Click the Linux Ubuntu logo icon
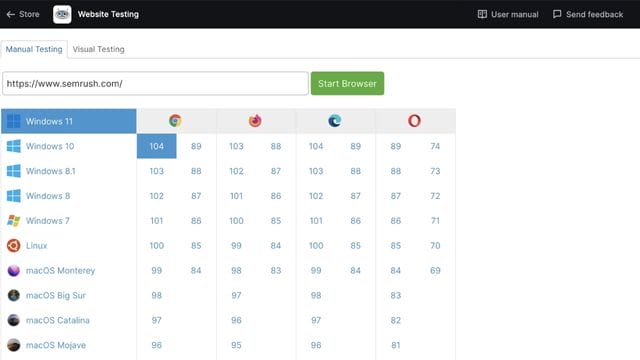This screenshot has height=360, width=640. tap(14, 246)
